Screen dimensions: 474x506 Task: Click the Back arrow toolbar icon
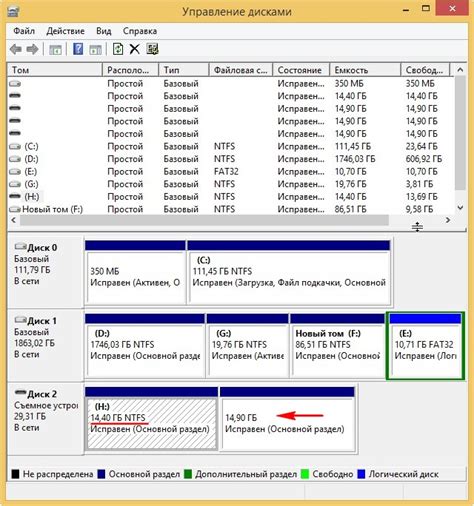(16, 50)
